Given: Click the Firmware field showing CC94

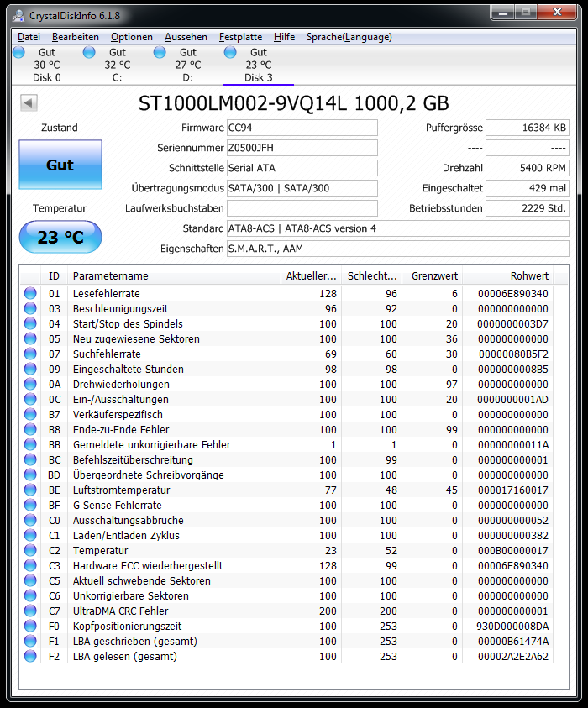Looking at the screenshot, I should 302,128.
